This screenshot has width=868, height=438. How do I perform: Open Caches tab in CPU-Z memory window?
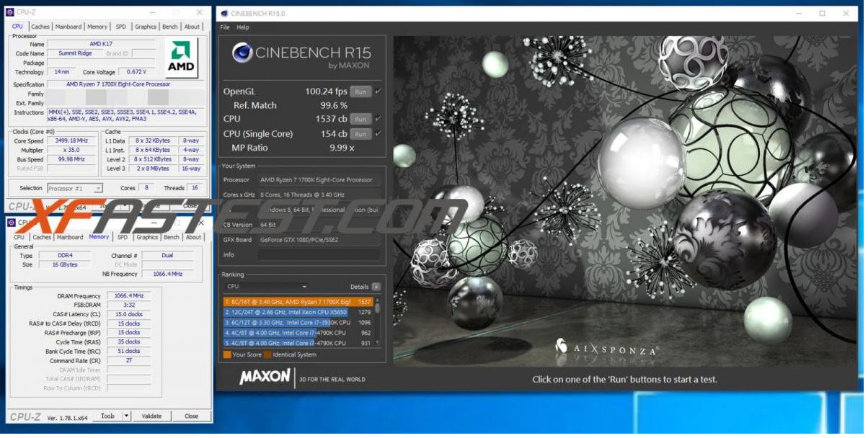point(42,237)
